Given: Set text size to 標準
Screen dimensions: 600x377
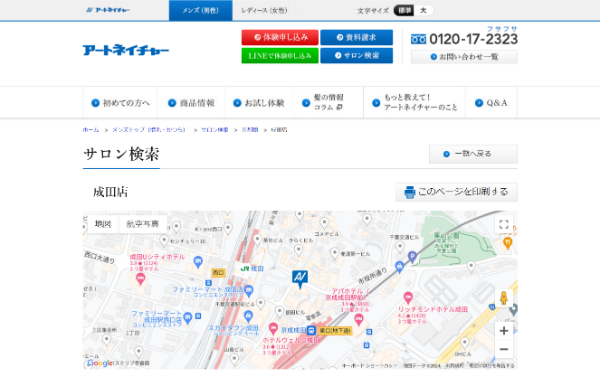Looking at the screenshot, I should click(x=404, y=10).
